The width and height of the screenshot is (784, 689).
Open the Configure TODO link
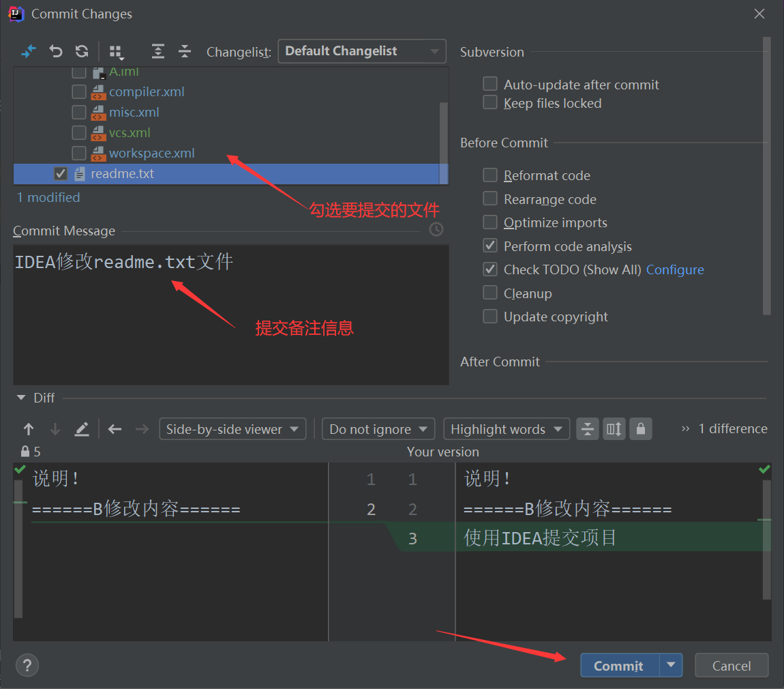pos(675,269)
